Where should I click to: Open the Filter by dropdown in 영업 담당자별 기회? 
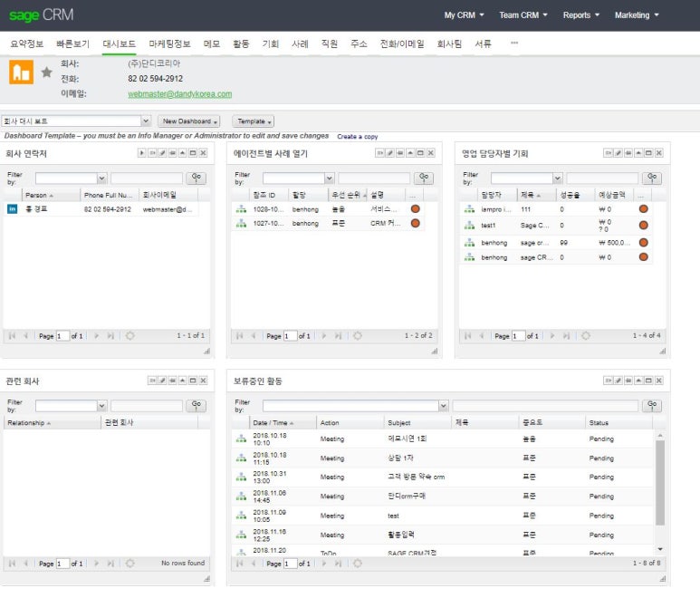pyautogui.click(x=558, y=178)
